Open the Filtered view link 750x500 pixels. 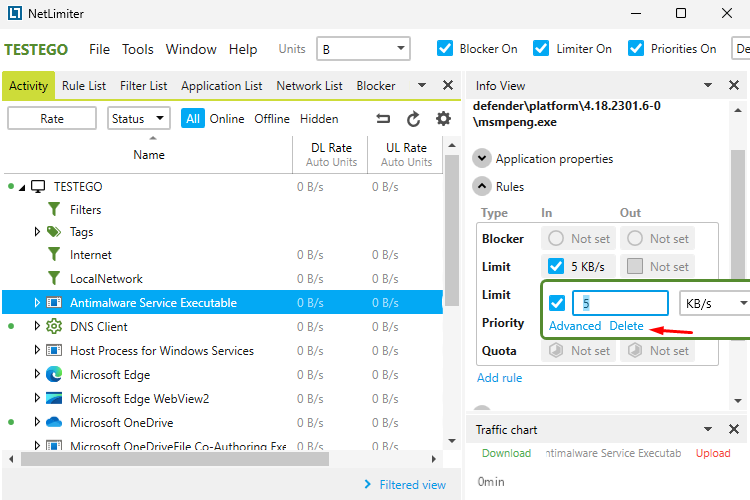click(413, 485)
